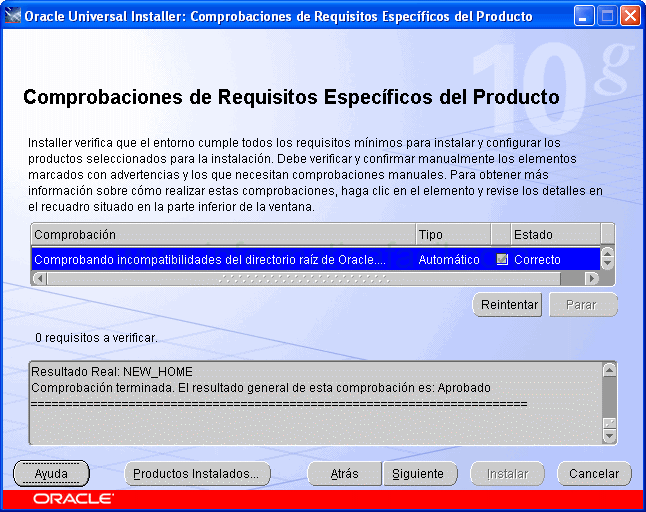Click the Oracle installer title bar icon

pyautogui.click(x=12, y=16)
